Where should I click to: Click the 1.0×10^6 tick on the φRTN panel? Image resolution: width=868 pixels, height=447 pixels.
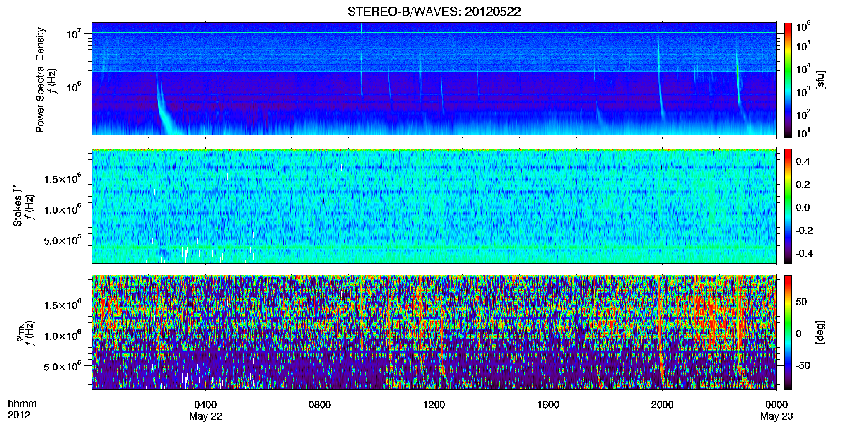point(62,336)
